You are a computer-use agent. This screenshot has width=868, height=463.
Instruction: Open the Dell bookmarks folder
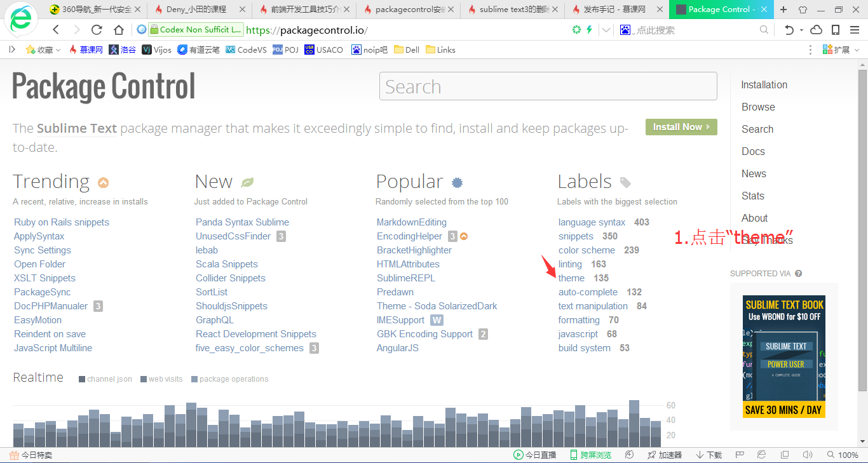click(x=407, y=50)
